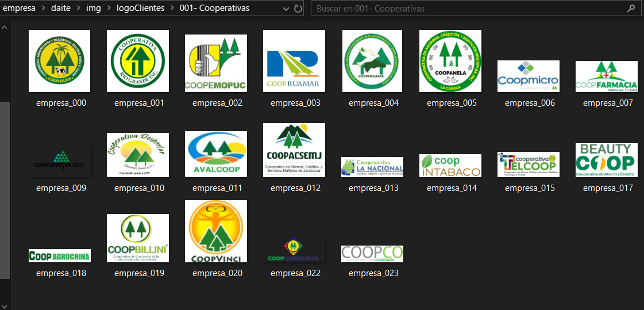This screenshot has width=644, height=310.
Task: Click the file name empresa_004
Action: 374,103
